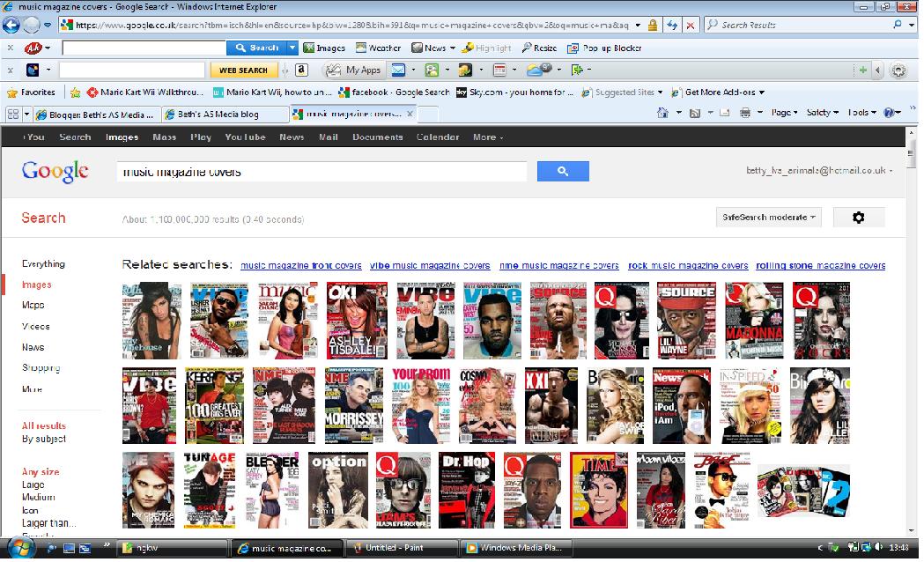Click the Favorites star button
This screenshot has height=562, width=924.
[31, 92]
